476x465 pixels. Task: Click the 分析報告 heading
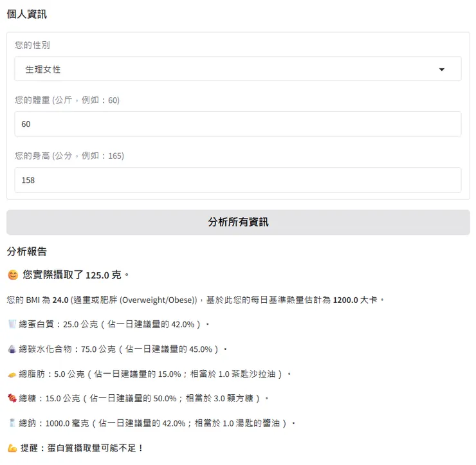click(27, 251)
